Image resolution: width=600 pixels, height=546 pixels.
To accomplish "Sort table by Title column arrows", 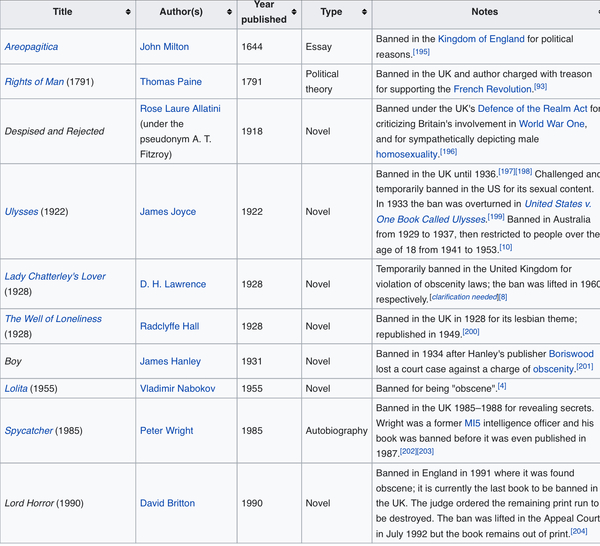I will tap(128, 12).
